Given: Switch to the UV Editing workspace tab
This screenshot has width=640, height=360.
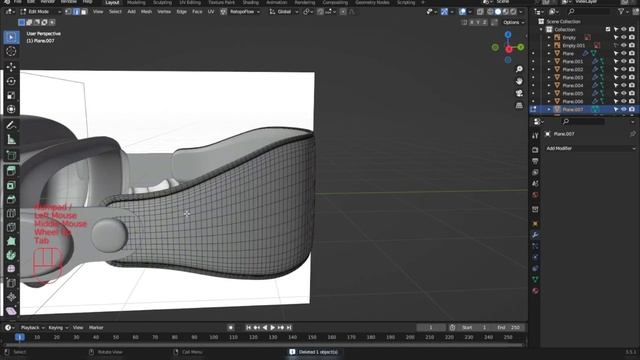Looking at the screenshot, I should (x=190, y=2).
